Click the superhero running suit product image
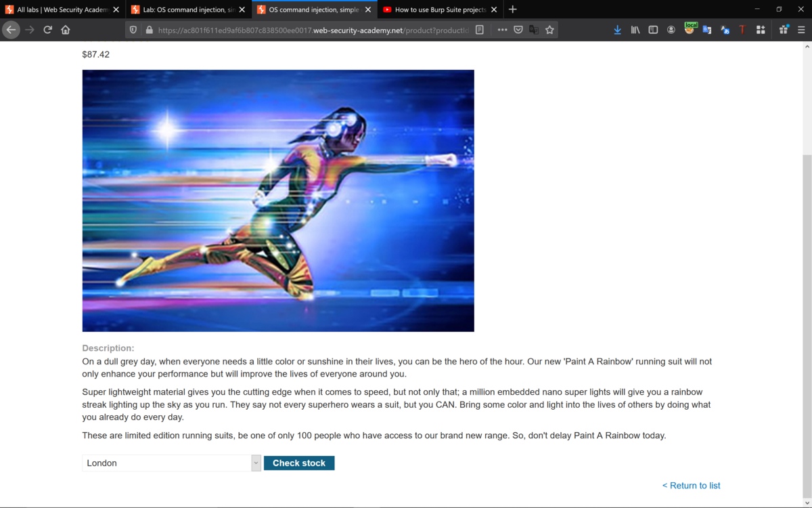 tap(278, 200)
